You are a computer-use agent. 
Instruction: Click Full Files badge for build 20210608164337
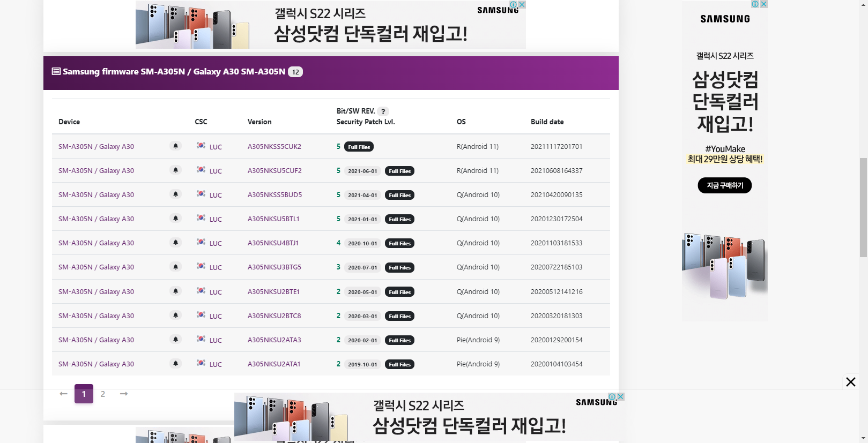coord(399,171)
